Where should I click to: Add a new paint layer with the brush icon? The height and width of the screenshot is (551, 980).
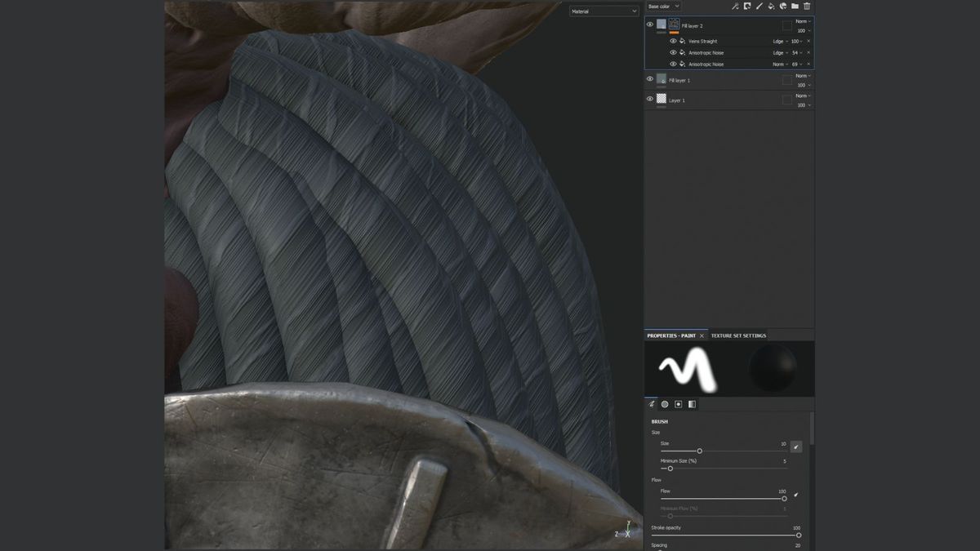coord(759,6)
